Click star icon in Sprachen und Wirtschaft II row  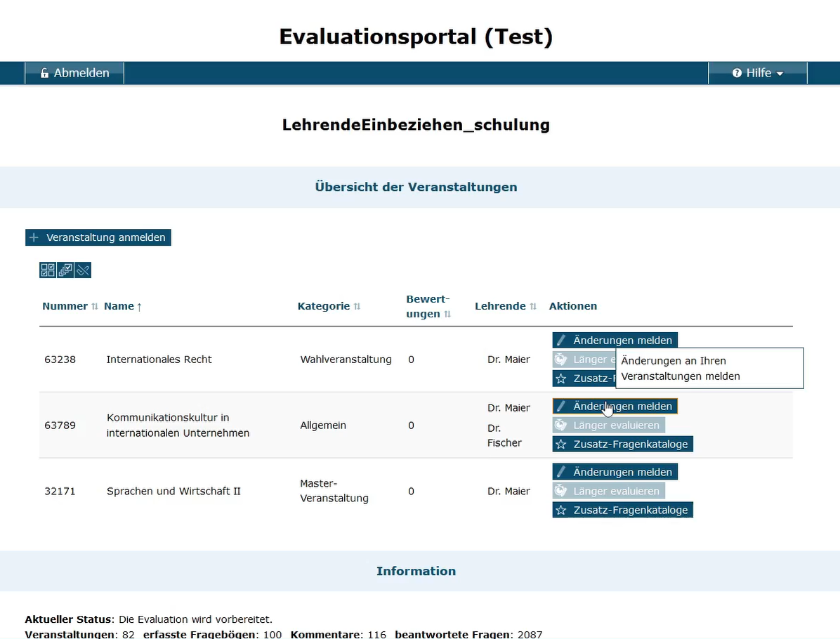[x=561, y=510]
